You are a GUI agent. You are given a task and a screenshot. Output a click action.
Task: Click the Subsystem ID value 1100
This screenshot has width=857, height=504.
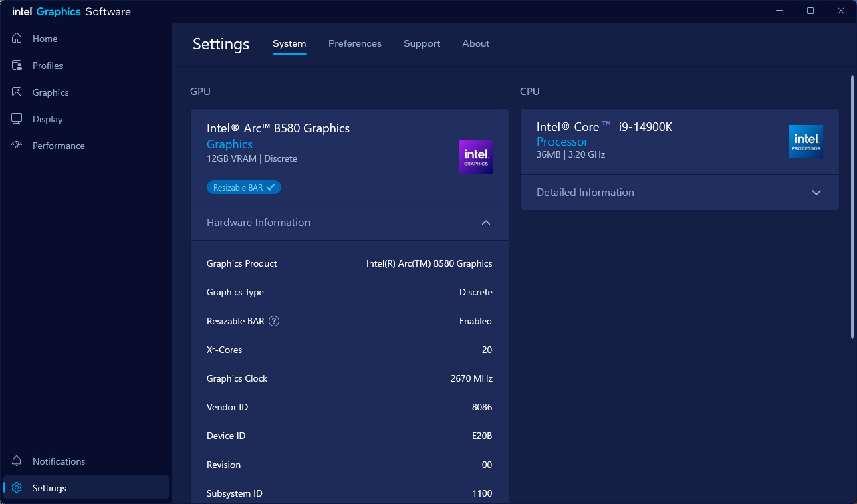pyautogui.click(x=482, y=493)
